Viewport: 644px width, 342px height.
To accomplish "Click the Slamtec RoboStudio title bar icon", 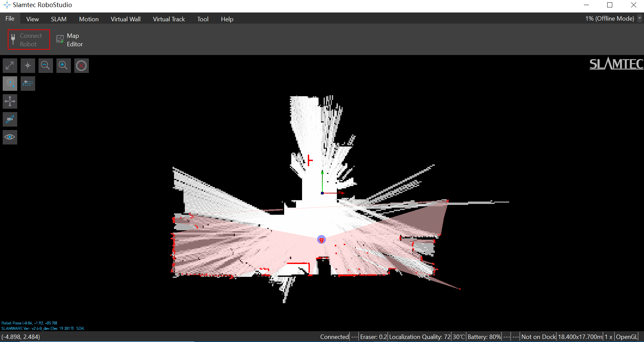I will coord(7,5).
